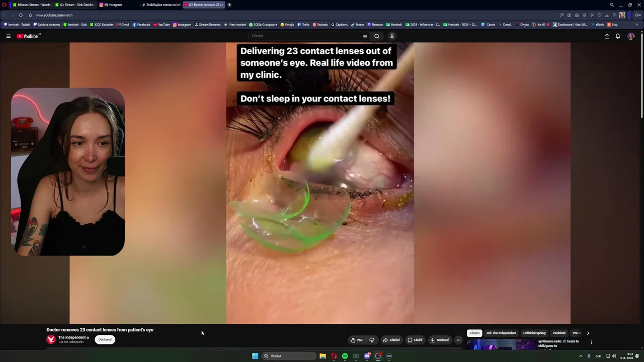Switch to the Zvláčňujúca maska tab
Image resolution: width=644 pixels, height=362 pixels.
tap(161, 5)
